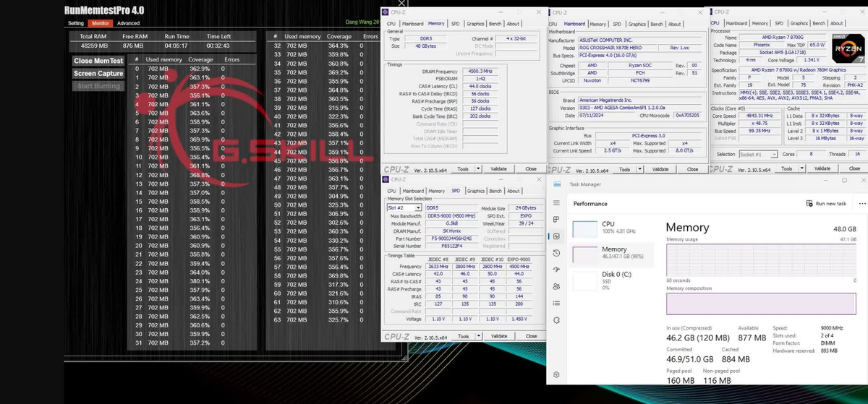Open Bench tab in CPU-Z SPD window
Viewport: 868px width, 404px height.
(x=495, y=191)
